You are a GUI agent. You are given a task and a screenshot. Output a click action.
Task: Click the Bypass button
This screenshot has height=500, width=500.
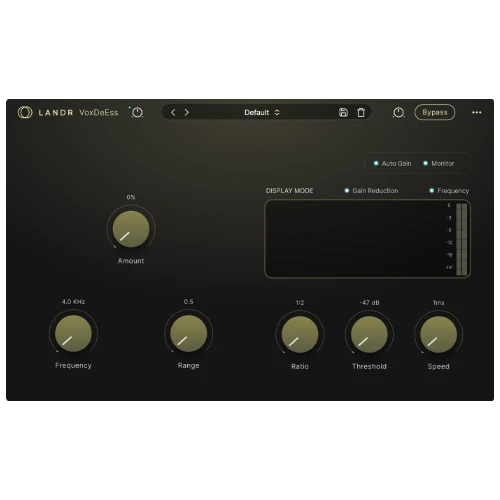[x=435, y=112]
